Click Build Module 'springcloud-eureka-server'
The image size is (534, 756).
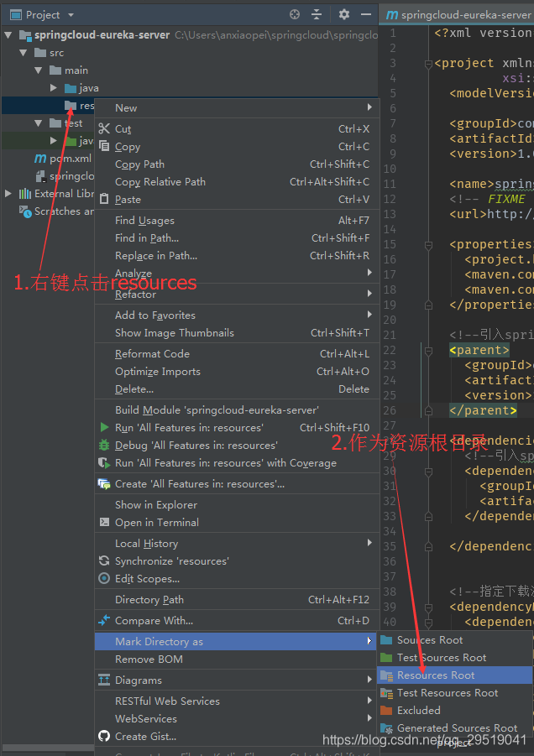[238, 410]
